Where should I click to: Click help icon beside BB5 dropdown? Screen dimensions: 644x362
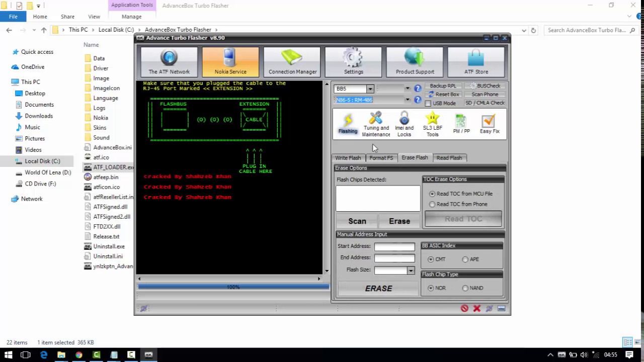(x=418, y=88)
